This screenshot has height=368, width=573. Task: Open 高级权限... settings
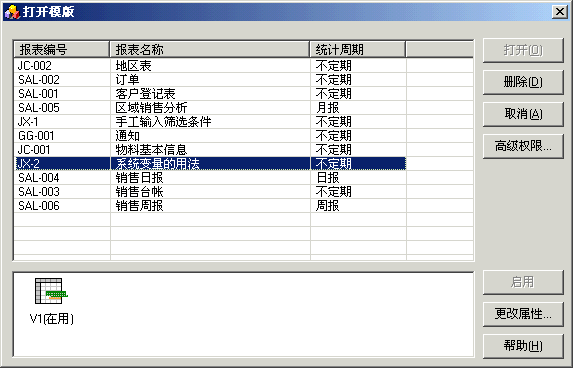(x=523, y=146)
